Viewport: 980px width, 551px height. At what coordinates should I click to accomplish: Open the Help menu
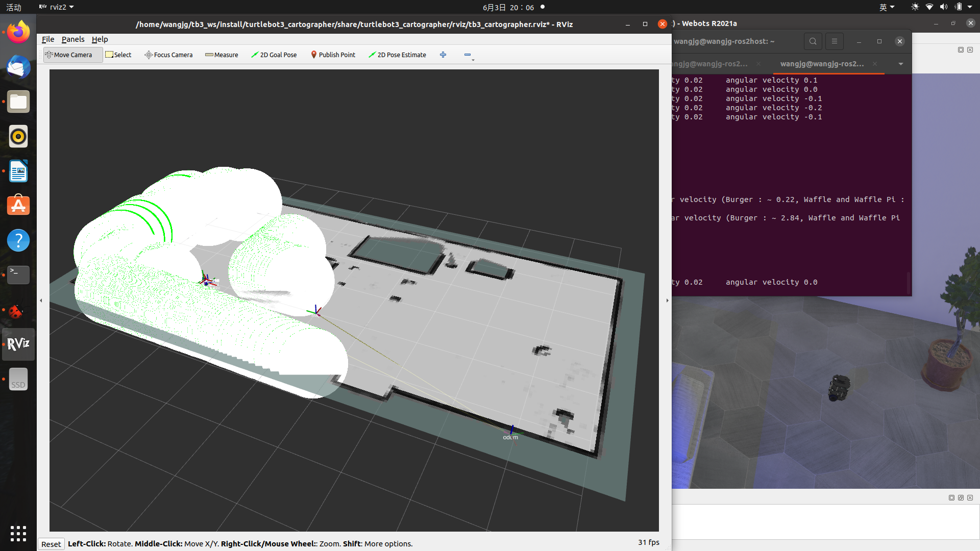(x=100, y=39)
